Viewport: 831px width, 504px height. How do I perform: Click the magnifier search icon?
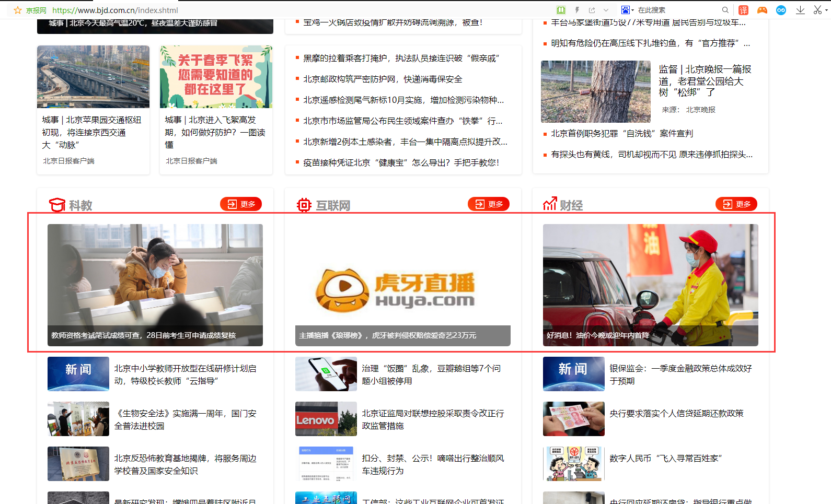725,10
